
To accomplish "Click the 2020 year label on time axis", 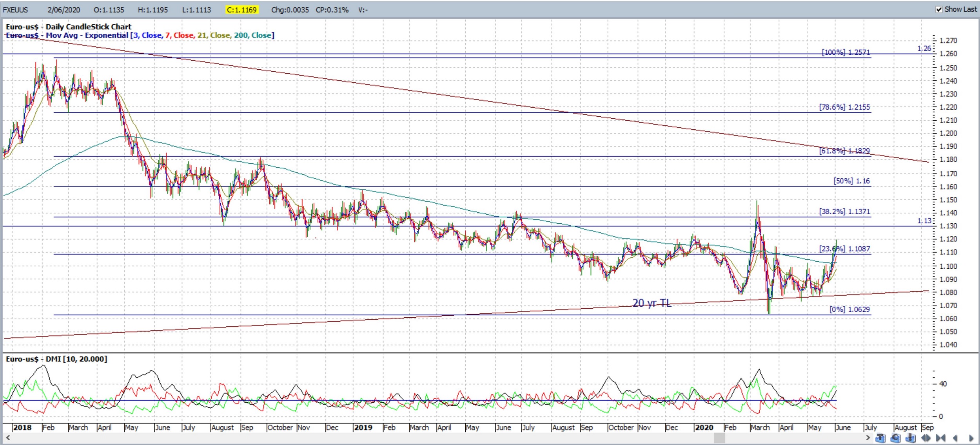I will tap(704, 427).
